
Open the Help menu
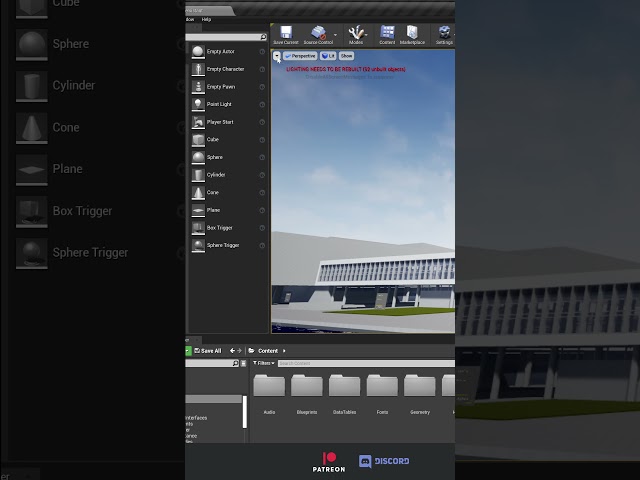(x=206, y=19)
